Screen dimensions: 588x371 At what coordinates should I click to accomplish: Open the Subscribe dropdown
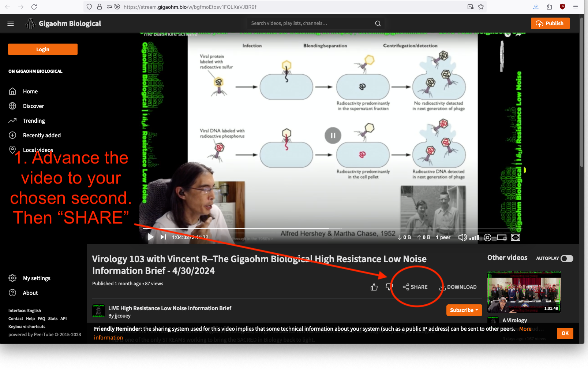pos(464,310)
